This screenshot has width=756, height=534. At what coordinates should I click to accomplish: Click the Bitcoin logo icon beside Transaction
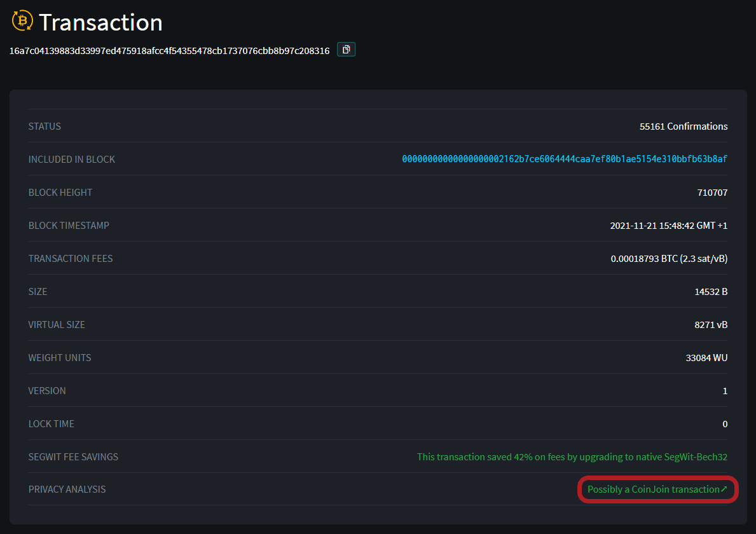(22, 21)
